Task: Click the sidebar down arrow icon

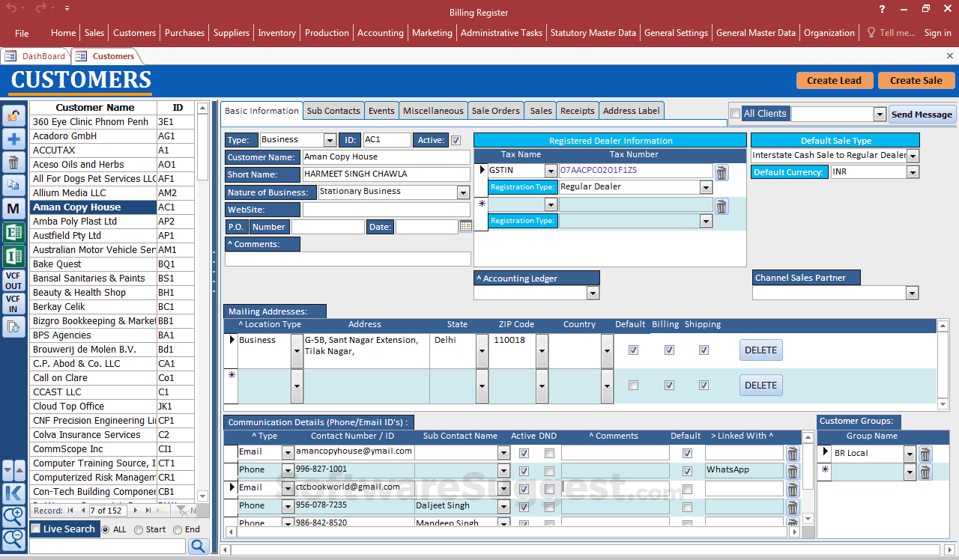Action: coord(8,470)
